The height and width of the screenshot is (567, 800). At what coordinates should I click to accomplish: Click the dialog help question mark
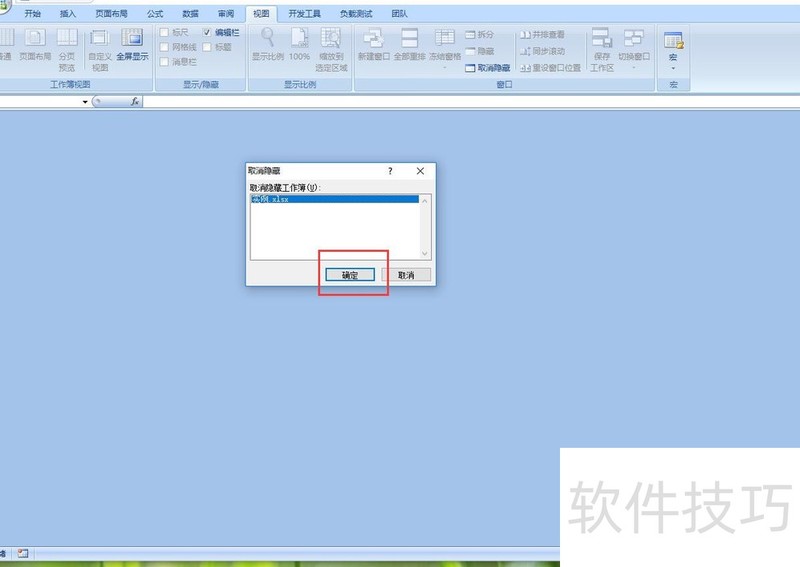pyautogui.click(x=390, y=171)
